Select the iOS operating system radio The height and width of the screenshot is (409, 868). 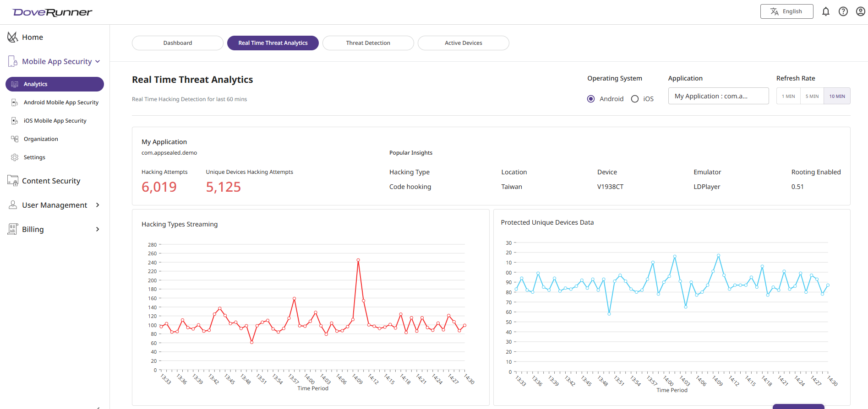[x=635, y=99]
